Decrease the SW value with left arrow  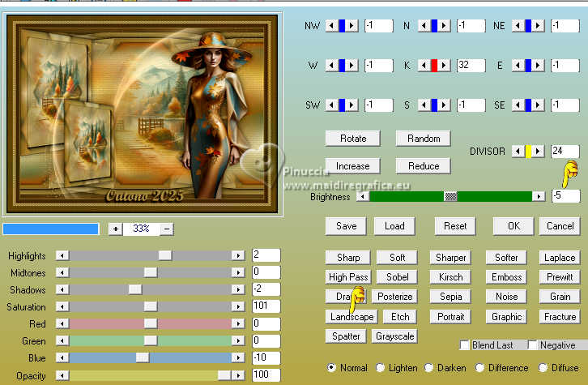(x=331, y=105)
